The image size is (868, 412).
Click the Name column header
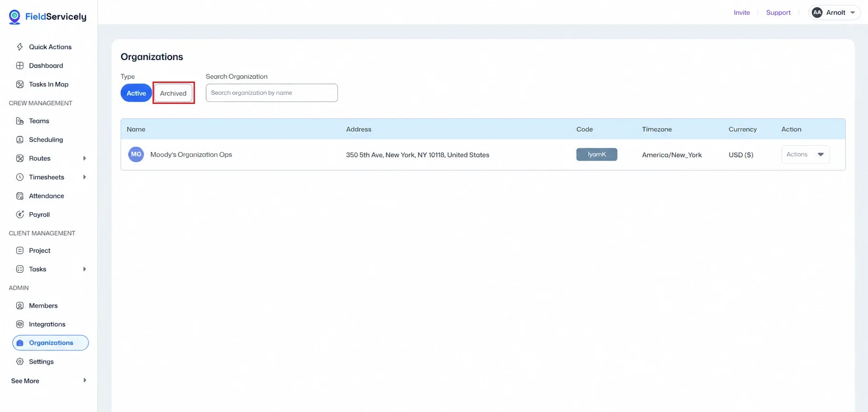[136, 129]
